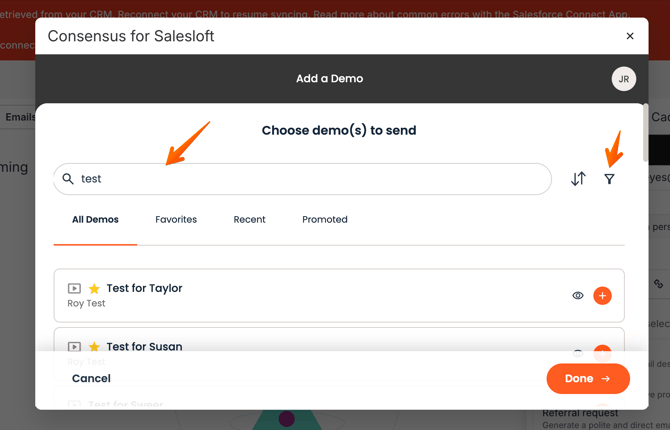Click the modal's vertical scrollbar
The image size is (670, 430).
point(645,133)
